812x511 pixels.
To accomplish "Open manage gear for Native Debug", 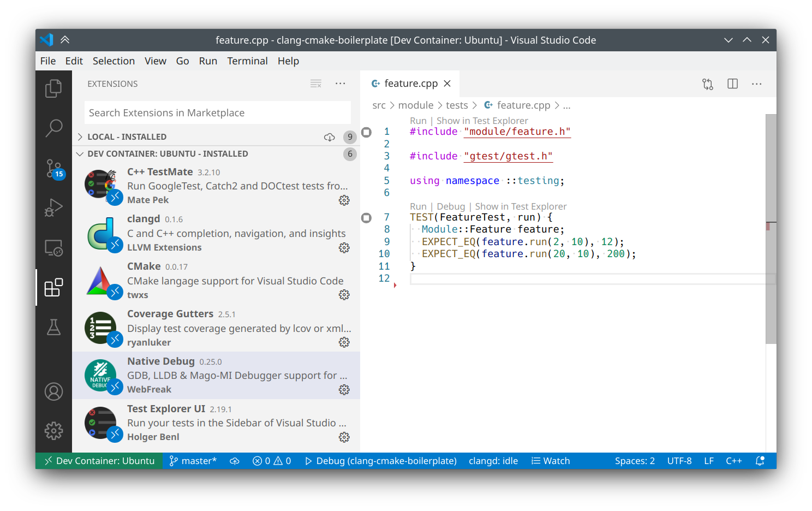I will tap(344, 390).
